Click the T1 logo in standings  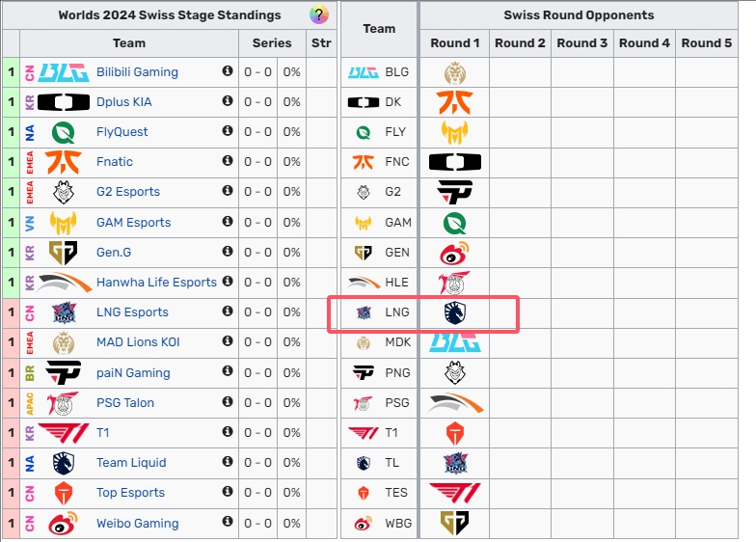coord(64,433)
